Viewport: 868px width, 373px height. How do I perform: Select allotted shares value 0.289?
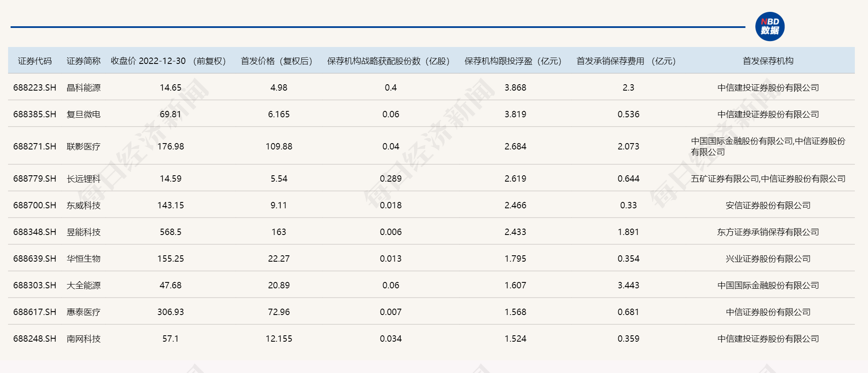391,179
